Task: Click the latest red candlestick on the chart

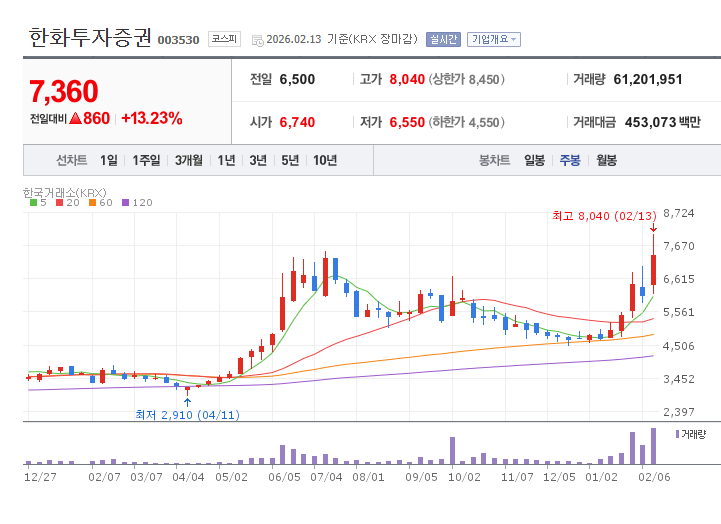Action: pos(653,270)
